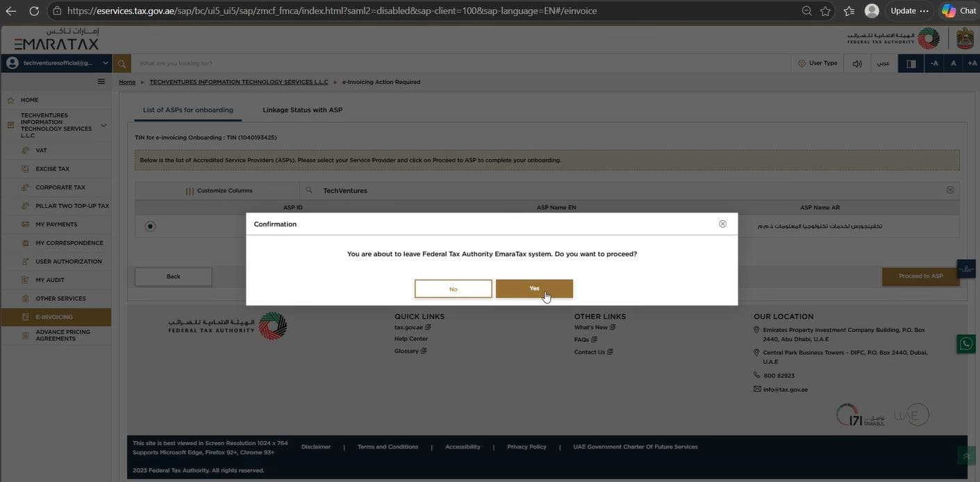Open the Help Center quick link
This screenshot has height=482, width=980.
[411, 339]
